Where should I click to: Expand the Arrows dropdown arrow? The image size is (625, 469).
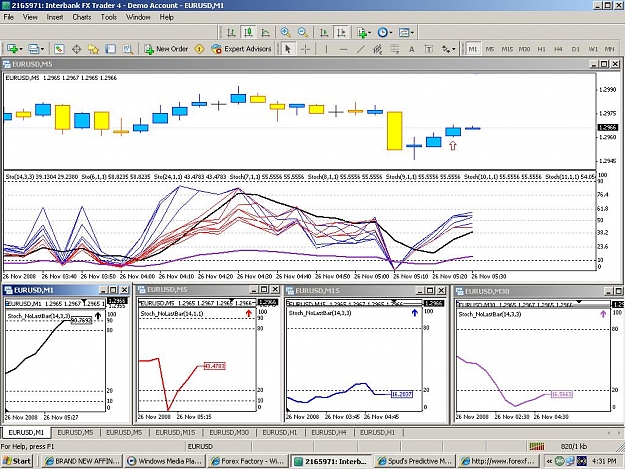point(454,49)
